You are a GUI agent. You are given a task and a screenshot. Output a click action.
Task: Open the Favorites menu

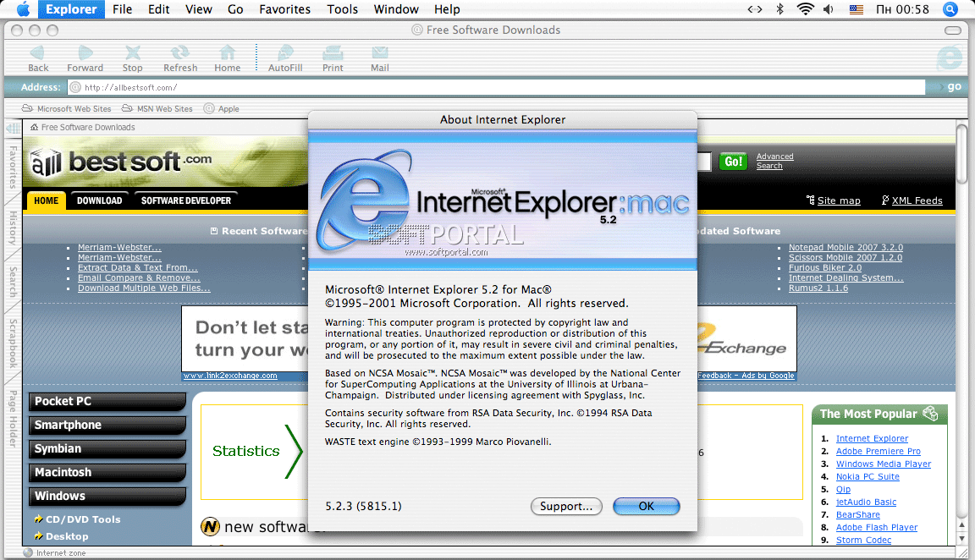(284, 9)
